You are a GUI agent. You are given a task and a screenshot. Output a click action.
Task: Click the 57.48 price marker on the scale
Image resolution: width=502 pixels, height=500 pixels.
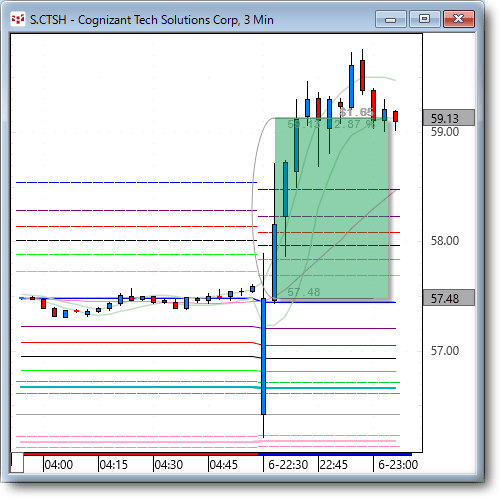[448, 298]
